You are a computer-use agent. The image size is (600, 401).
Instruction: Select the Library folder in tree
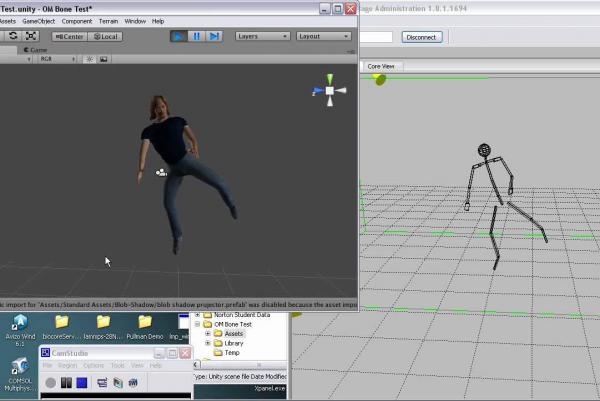coord(233,343)
